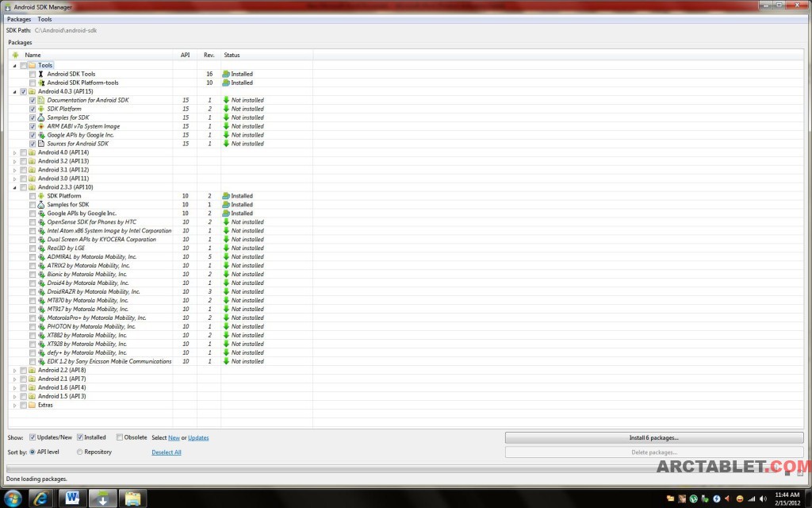The width and height of the screenshot is (812, 508).
Task: Open the Windows Start menu
Action: coord(12,498)
